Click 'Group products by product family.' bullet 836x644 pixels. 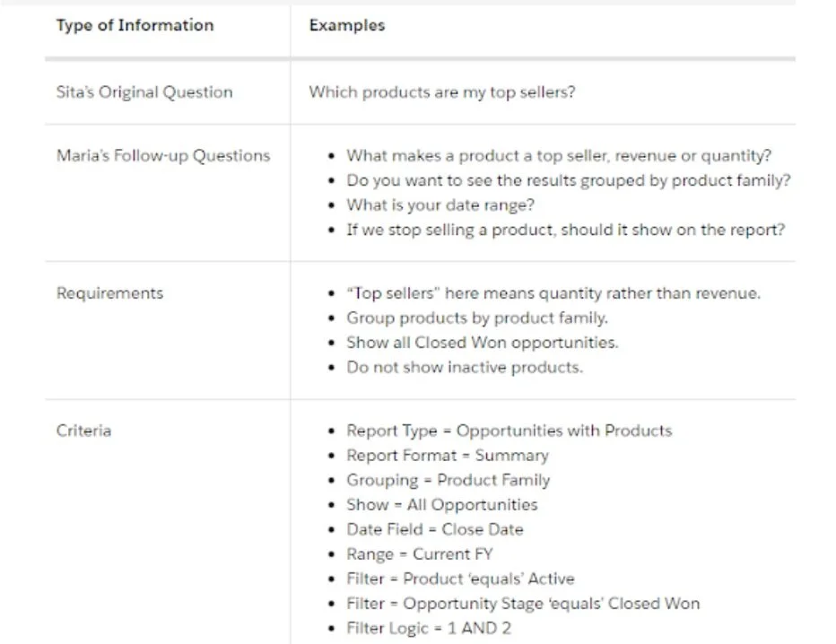477,318
